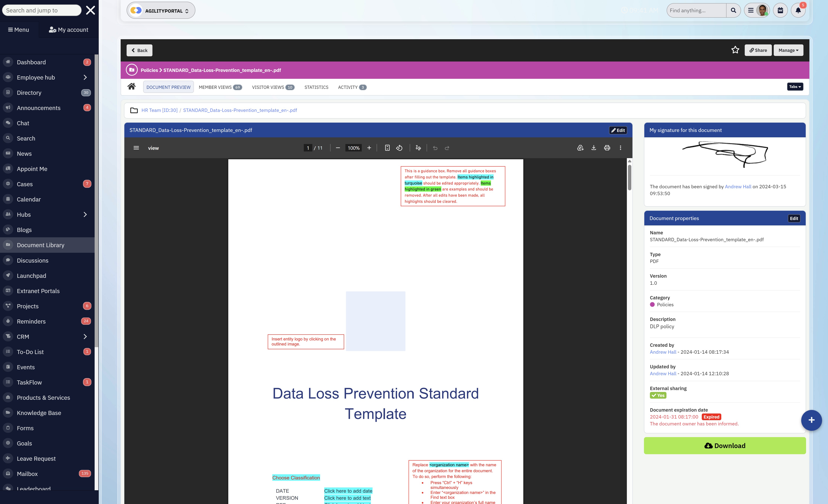Click the home icon beside the tabs

click(x=131, y=87)
